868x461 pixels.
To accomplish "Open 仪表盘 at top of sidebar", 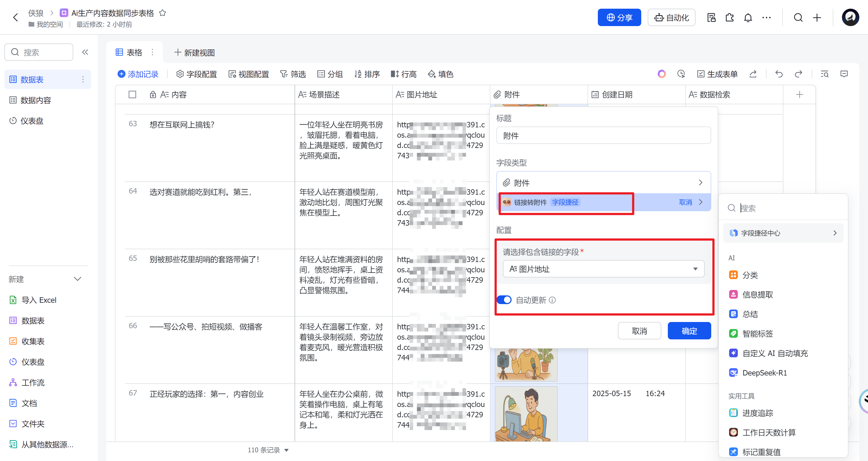I will (x=47, y=121).
